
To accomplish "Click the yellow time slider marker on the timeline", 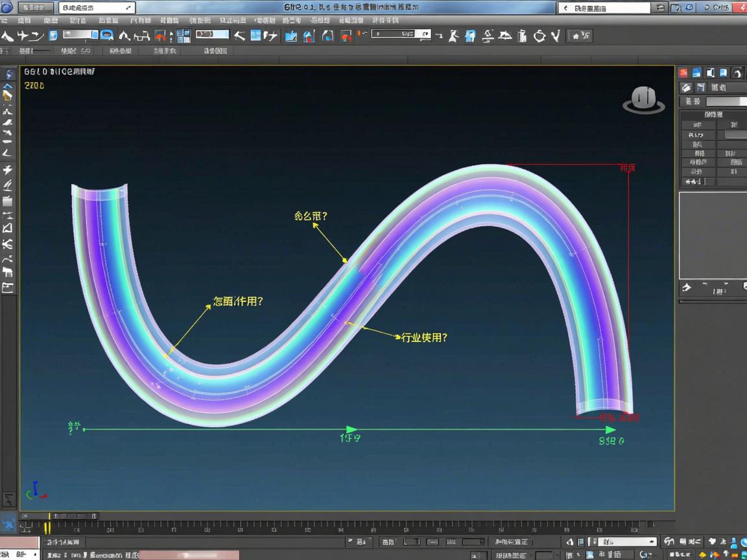I will pyautogui.click(x=47, y=528).
